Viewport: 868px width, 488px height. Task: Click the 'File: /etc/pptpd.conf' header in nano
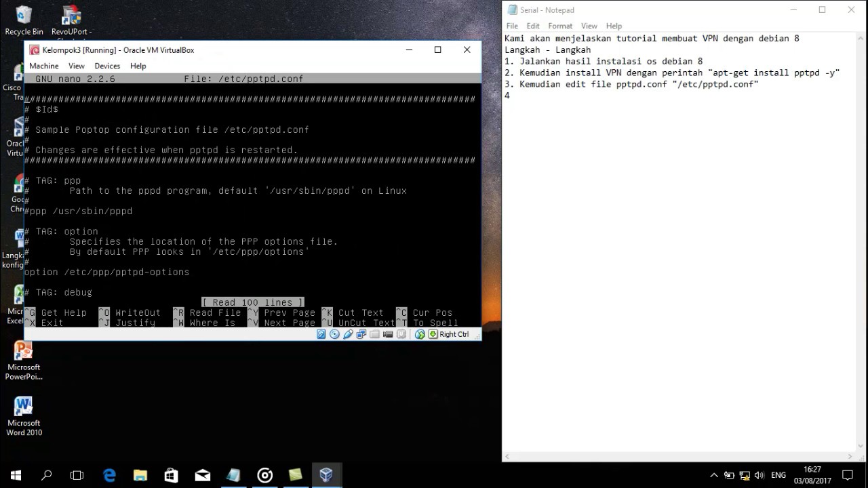pyautogui.click(x=243, y=79)
